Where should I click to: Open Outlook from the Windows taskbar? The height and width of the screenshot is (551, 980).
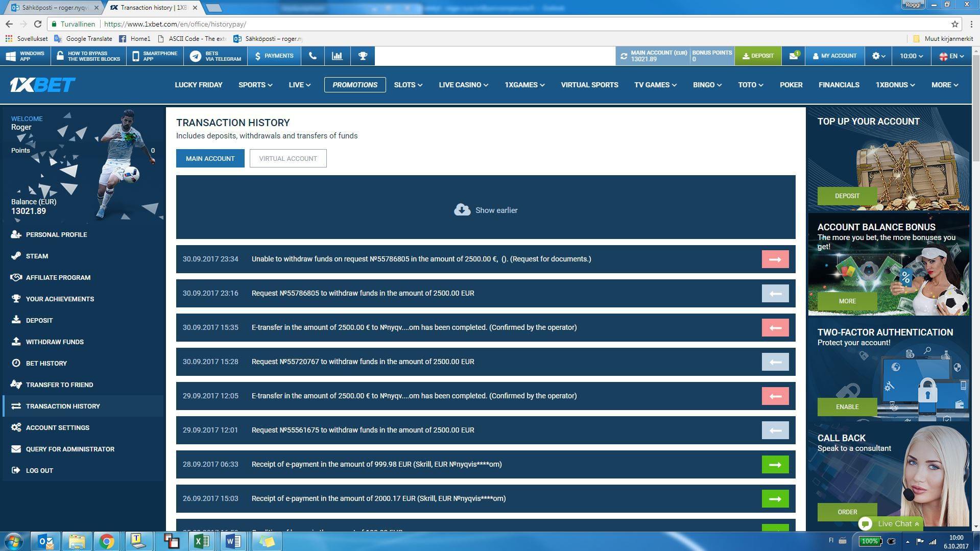(46, 541)
